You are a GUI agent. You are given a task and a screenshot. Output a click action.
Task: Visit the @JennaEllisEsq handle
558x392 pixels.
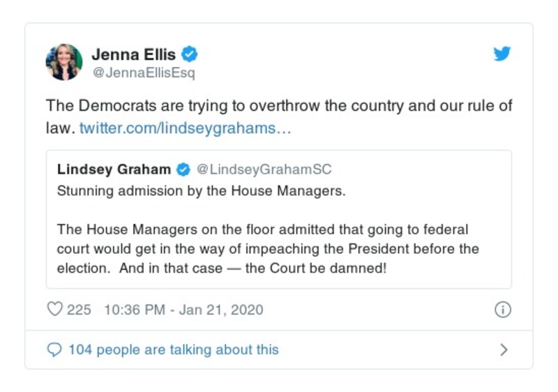(x=144, y=72)
